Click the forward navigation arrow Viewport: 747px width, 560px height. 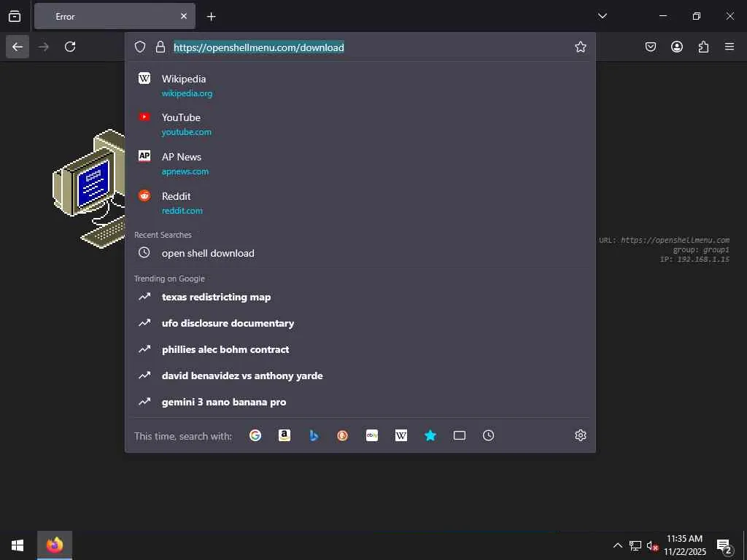44,47
